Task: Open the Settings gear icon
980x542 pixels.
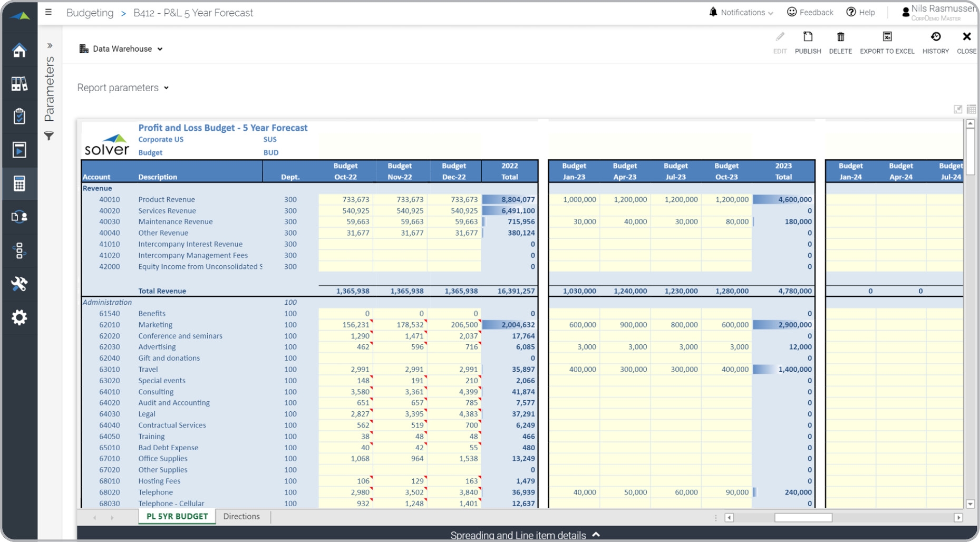Action: [20, 317]
